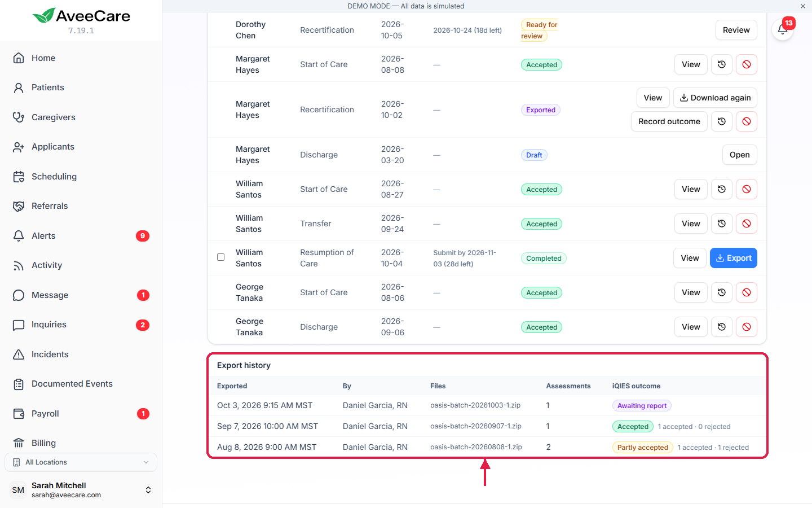
Task: Click Partly accepted outcome badge
Action: point(642,448)
